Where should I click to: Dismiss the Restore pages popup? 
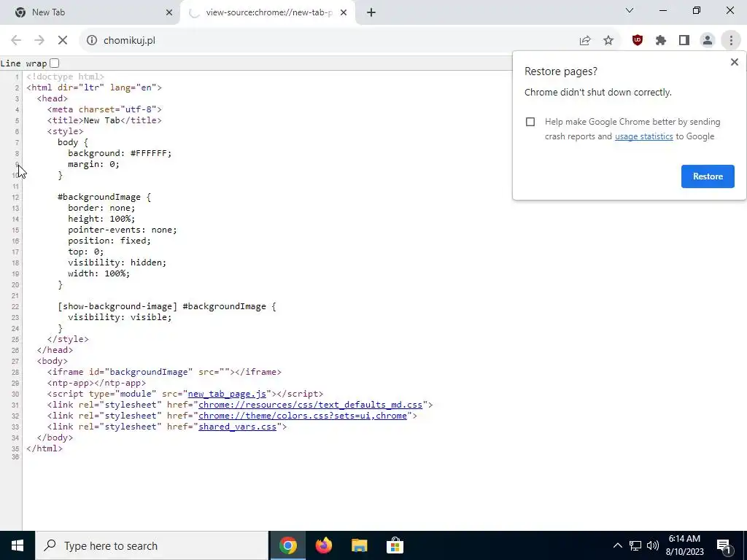click(734, 62)
